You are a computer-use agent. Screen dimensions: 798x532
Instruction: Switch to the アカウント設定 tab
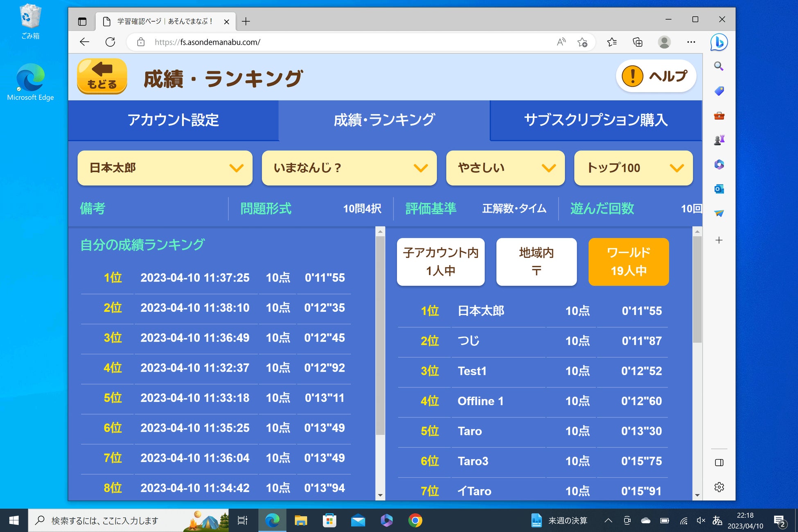(173, 120)
